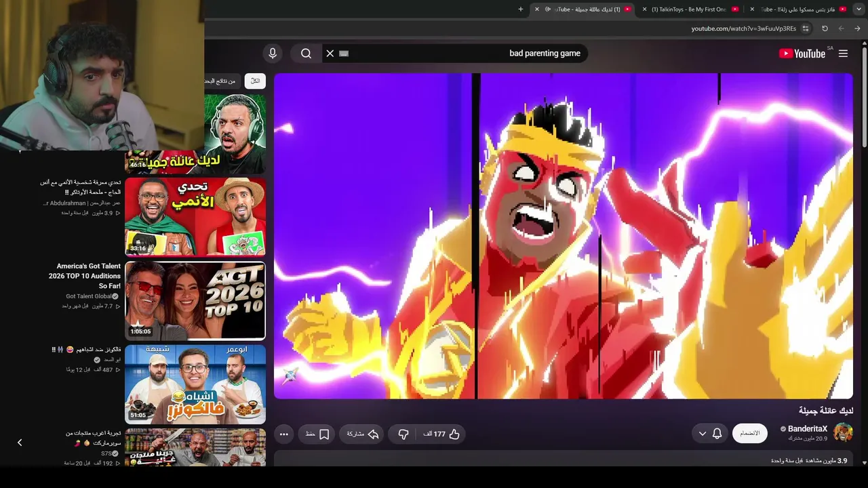Open the تحدي معرفة شخصية الأنمي video title

(x=80, y=187)
